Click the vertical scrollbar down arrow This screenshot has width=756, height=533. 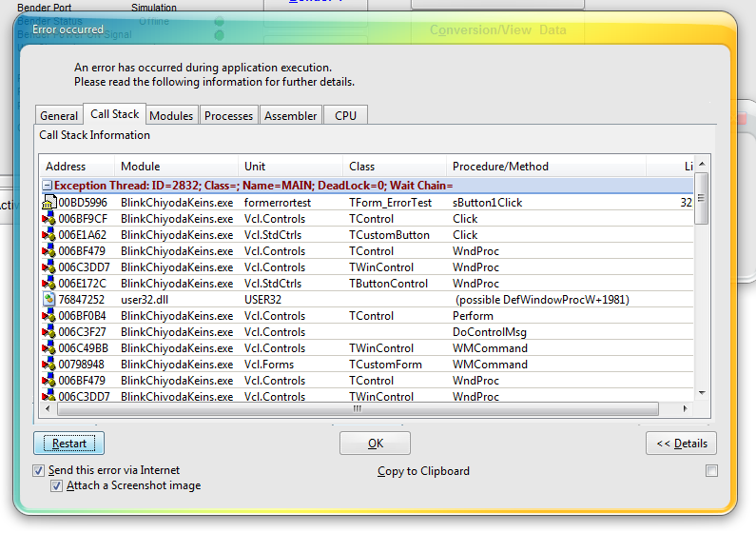coord(702,393)
